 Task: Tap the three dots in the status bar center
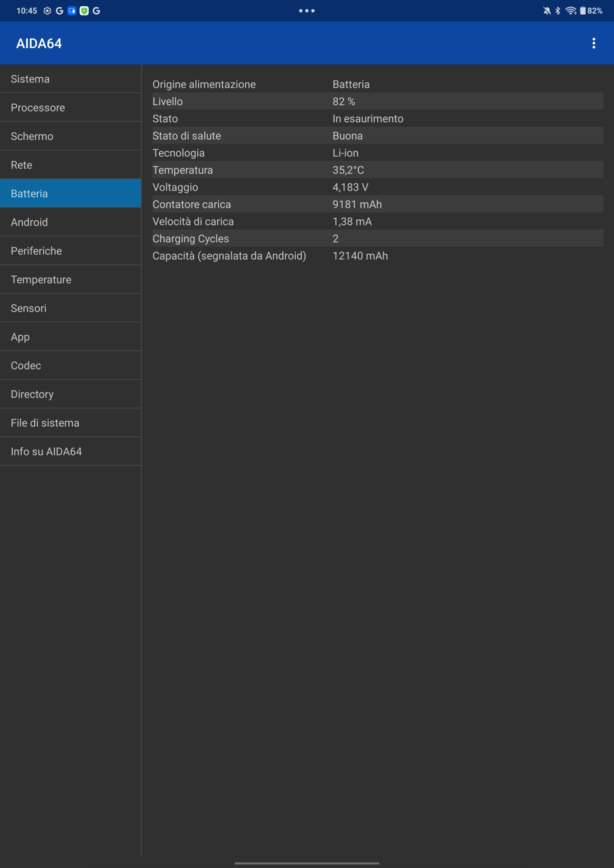click(x=306, y=11)
